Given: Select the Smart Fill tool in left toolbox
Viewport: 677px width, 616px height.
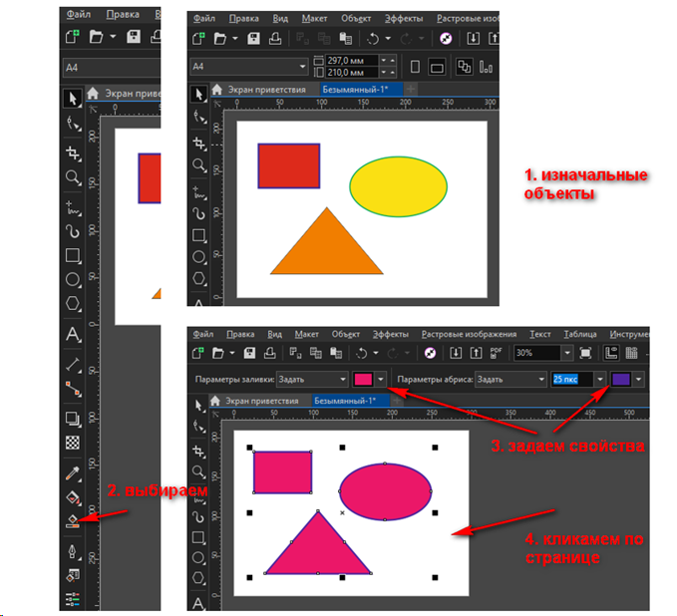Looking at the screenshot, I should tap(73, 521).
